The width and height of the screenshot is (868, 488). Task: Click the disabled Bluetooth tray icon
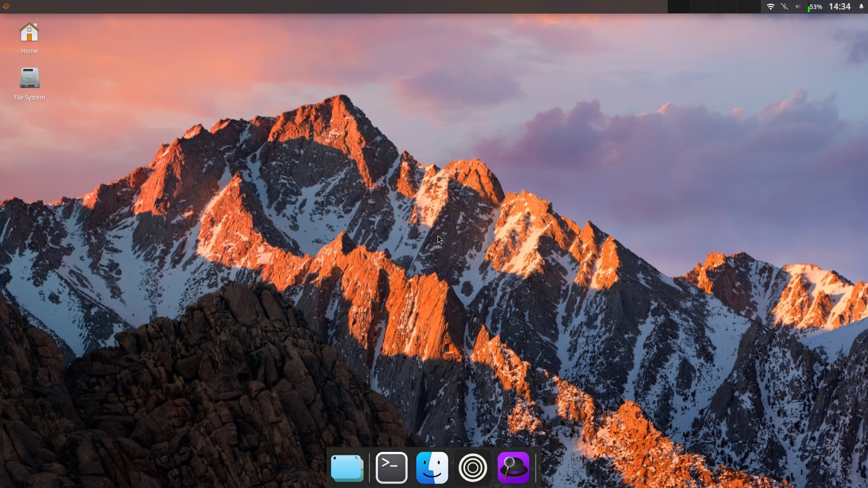[784, 7]
